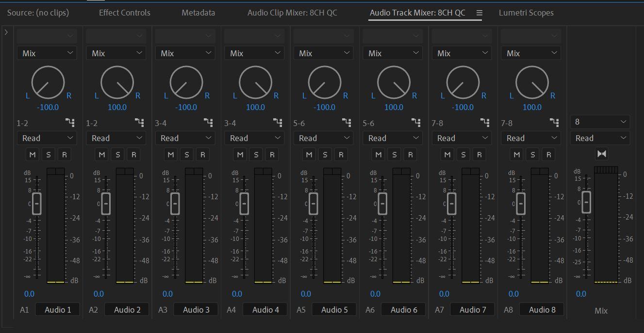This screenshot has width=644, height=333.
Task: Show effects and sends panel arrow
Action: 6,32
